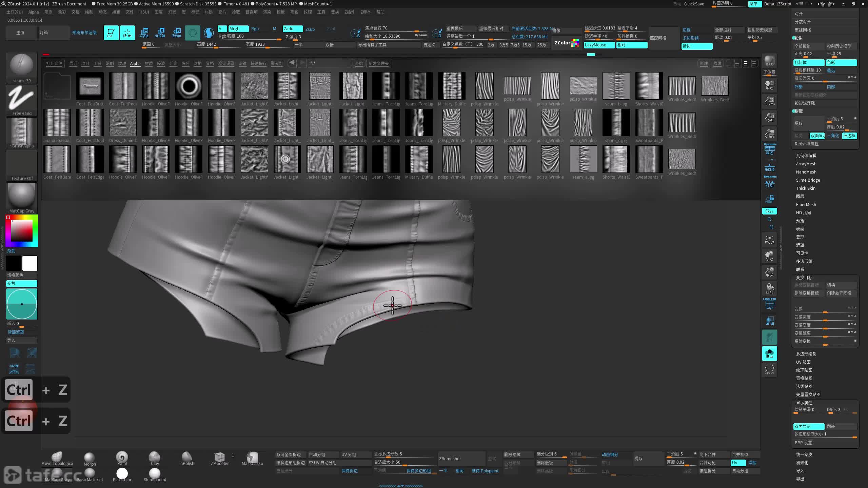Viewport: 868px width, 488px height.
Task: Open the BrushAlpha selector
Action: 22,133
